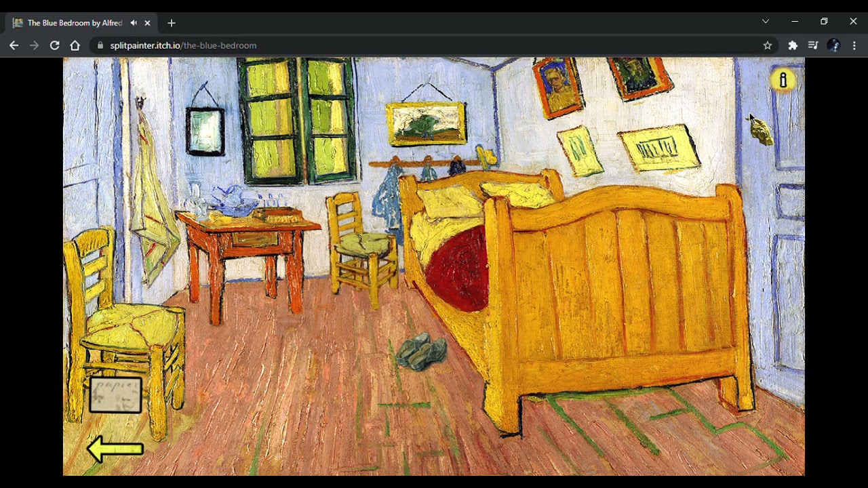Click the yellow sketch on right wall

tap(659, 149)
